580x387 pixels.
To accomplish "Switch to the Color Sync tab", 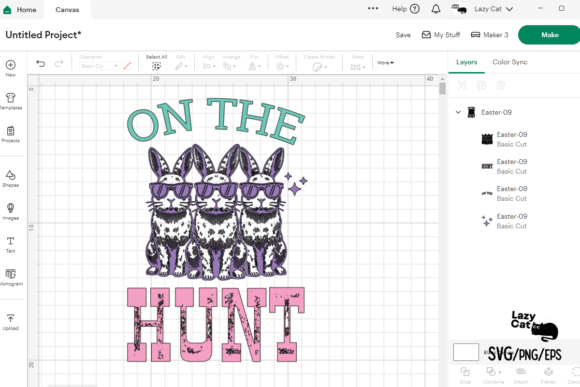I will click(510, 62).
